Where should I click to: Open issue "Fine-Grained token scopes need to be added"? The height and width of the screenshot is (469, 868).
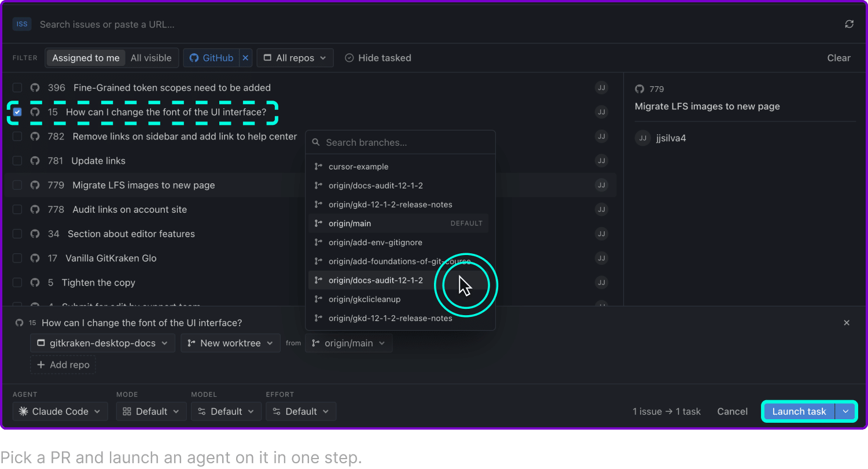click(172, 88)
